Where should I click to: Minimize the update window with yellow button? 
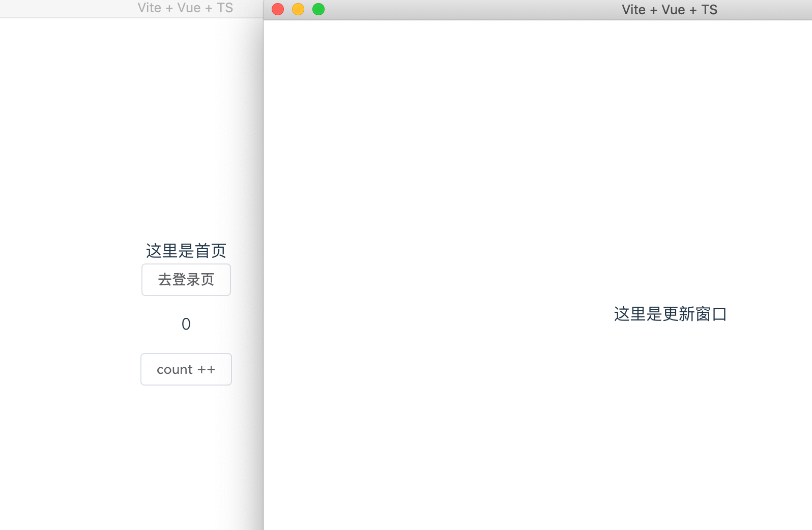298,9
